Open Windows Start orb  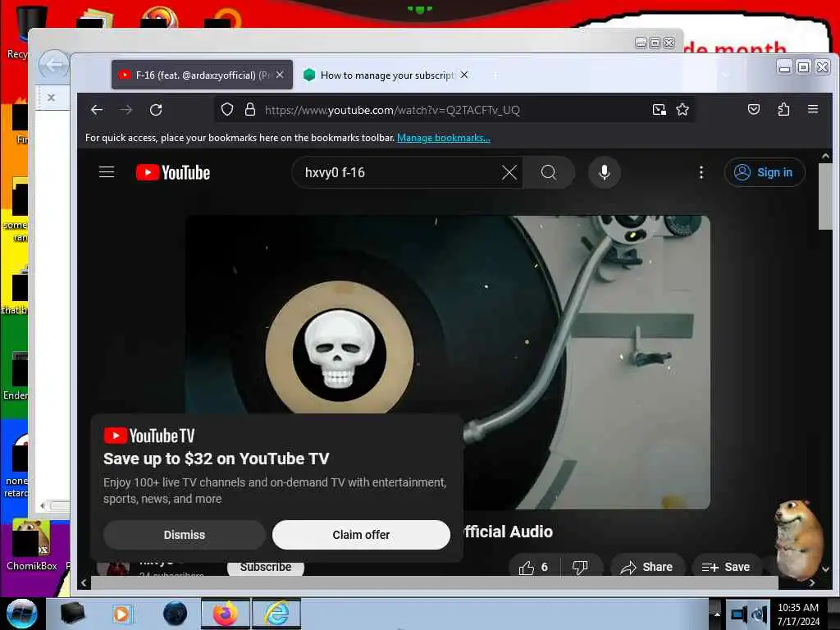pos(21,614)
